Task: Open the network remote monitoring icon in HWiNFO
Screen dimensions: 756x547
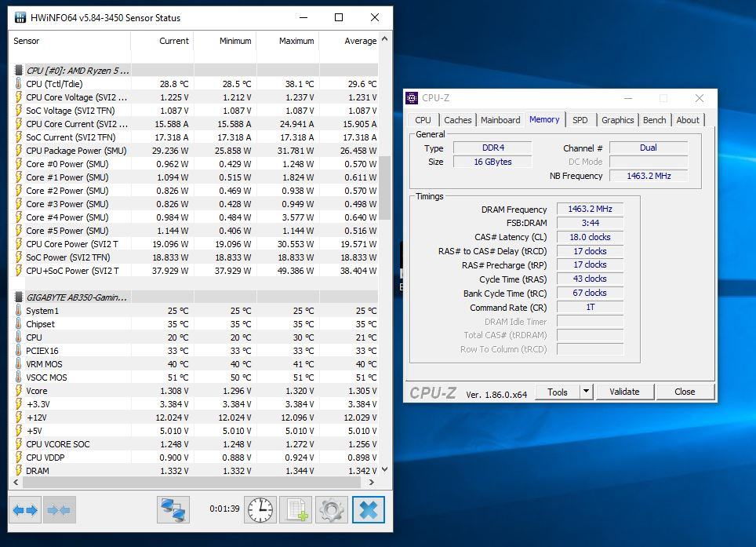Action: pyautogui.click(x=173, y=510)
